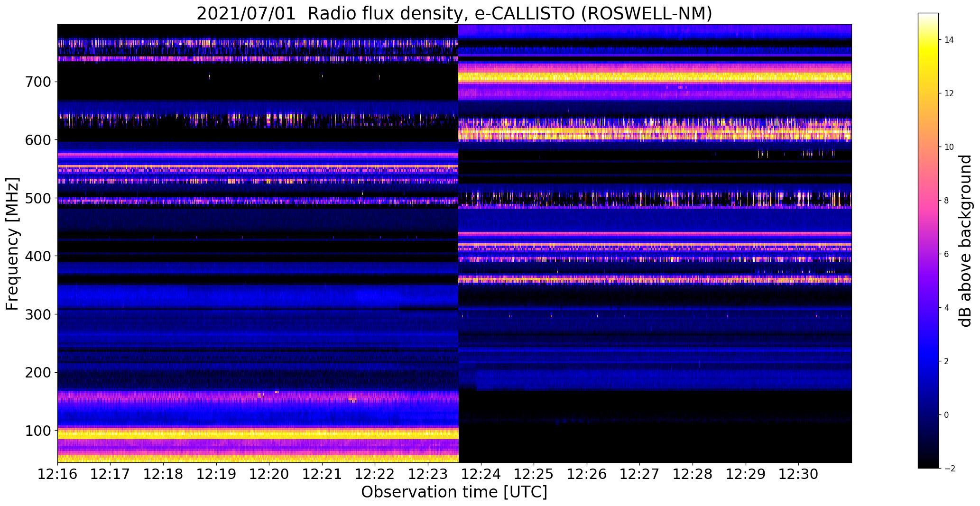Click the colorbar tick label −2

949,469
